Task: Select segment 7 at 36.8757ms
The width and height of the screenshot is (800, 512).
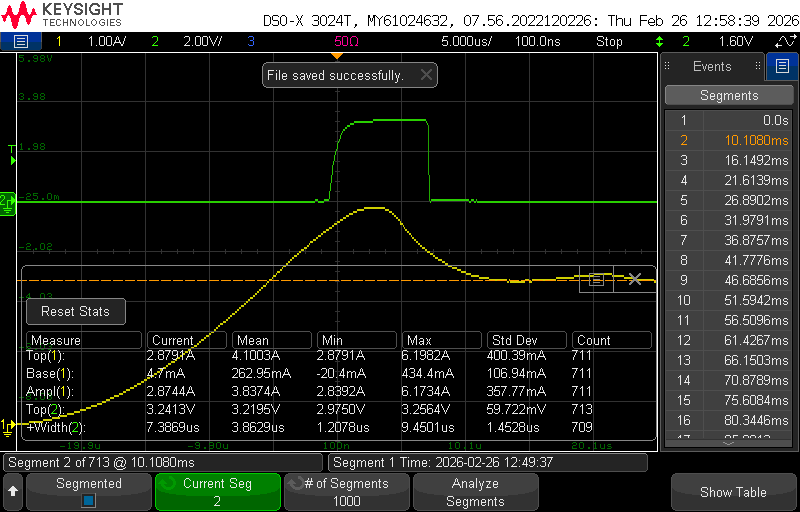Action: (729, 240)
